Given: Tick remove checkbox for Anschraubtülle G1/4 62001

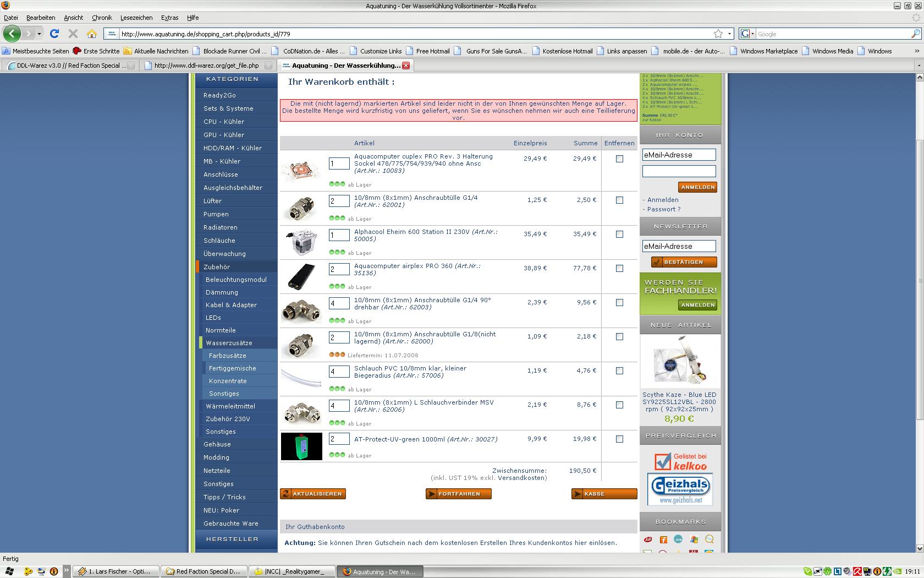Looking at the screenshot, I should tap(619, 200).
